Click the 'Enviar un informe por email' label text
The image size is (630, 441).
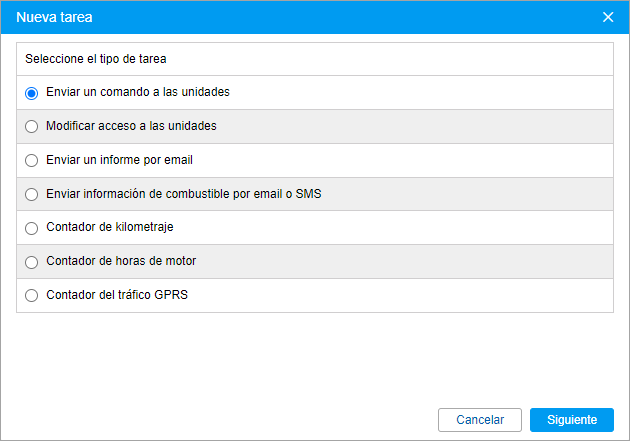coord(119,160)
